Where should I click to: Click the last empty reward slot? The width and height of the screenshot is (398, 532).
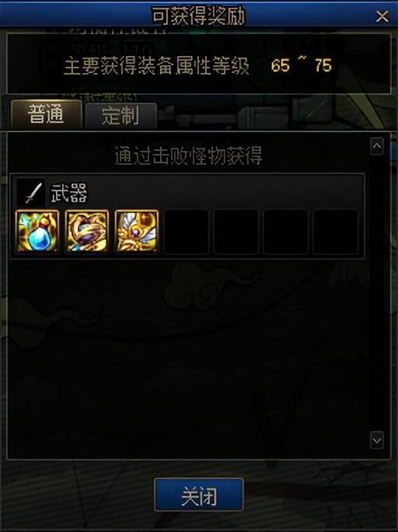point(335,232)
